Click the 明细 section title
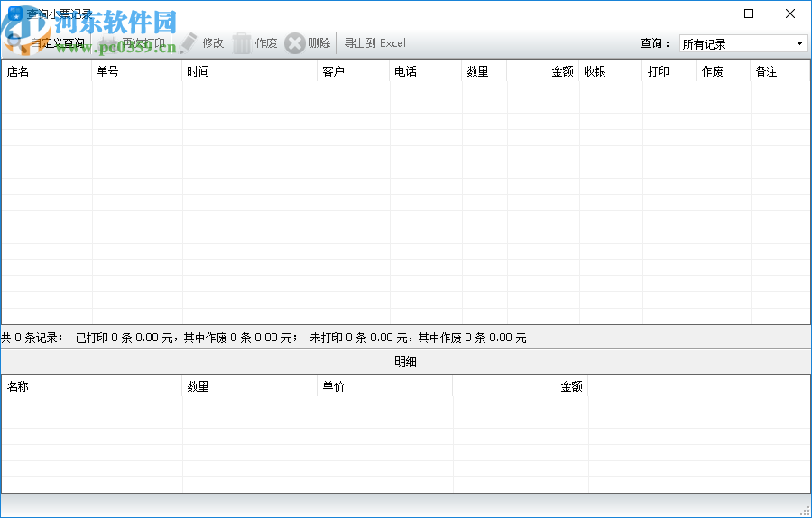812x518 pixels. (405, 362)
